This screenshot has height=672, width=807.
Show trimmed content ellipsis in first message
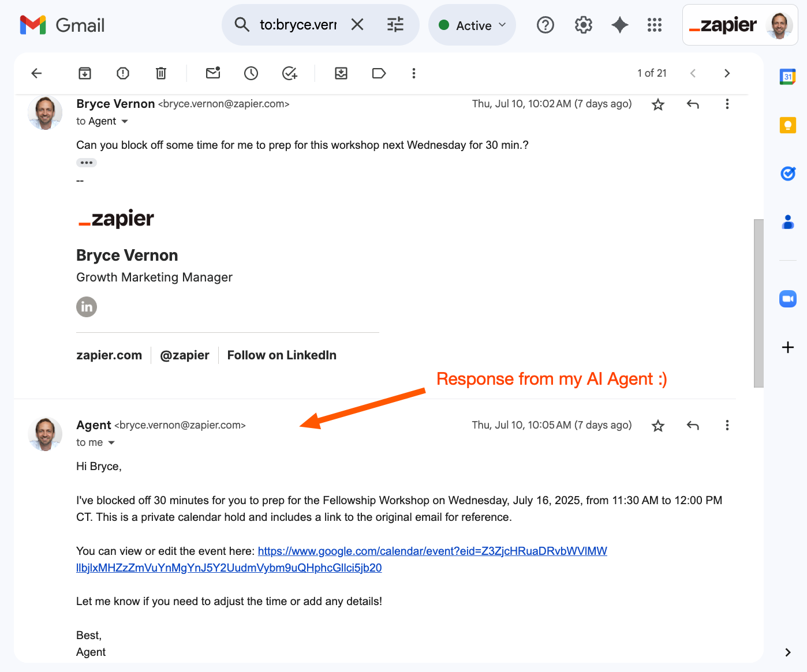87,163
